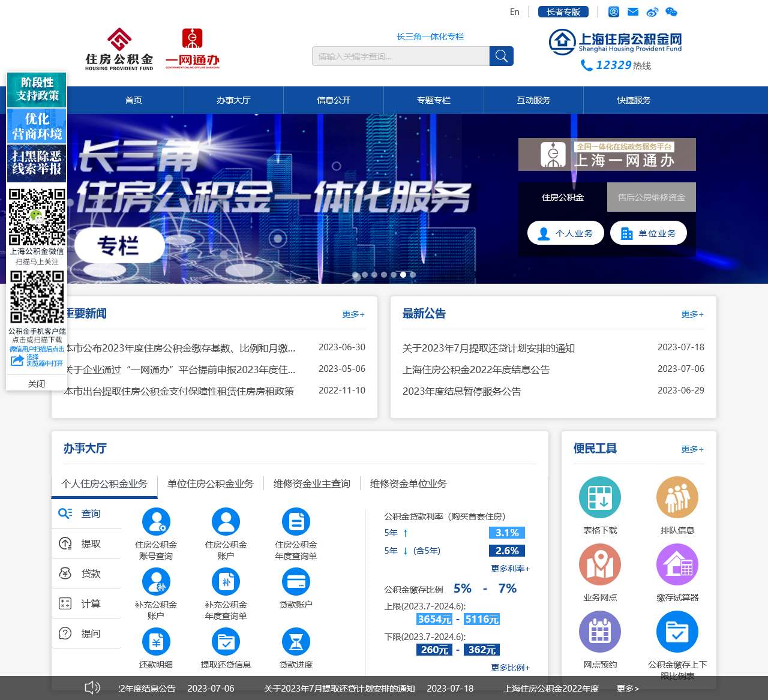768x700 pixels.
Task: Click the 个人业务 button
Action: (x=565, y=233)
